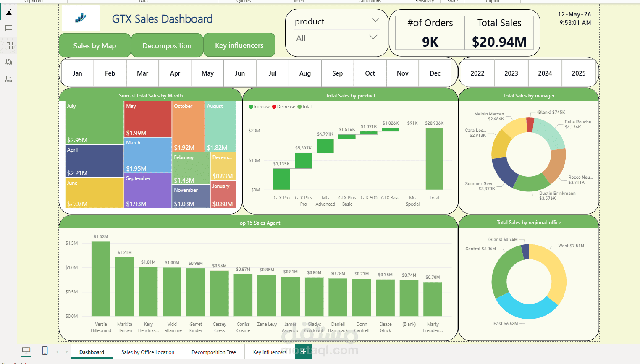640x364 pixels.
Task: Click the Key influencers green button
Action: click(239, 45)
